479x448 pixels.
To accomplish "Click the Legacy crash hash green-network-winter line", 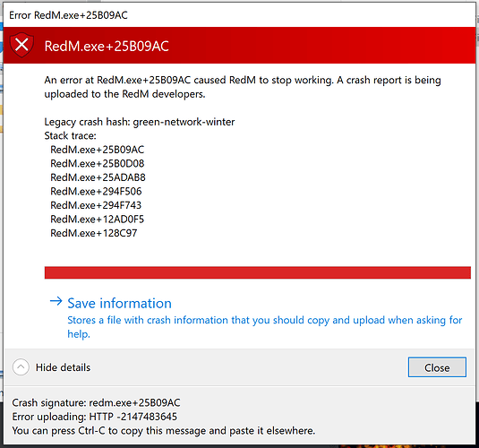I will point(140,122).
